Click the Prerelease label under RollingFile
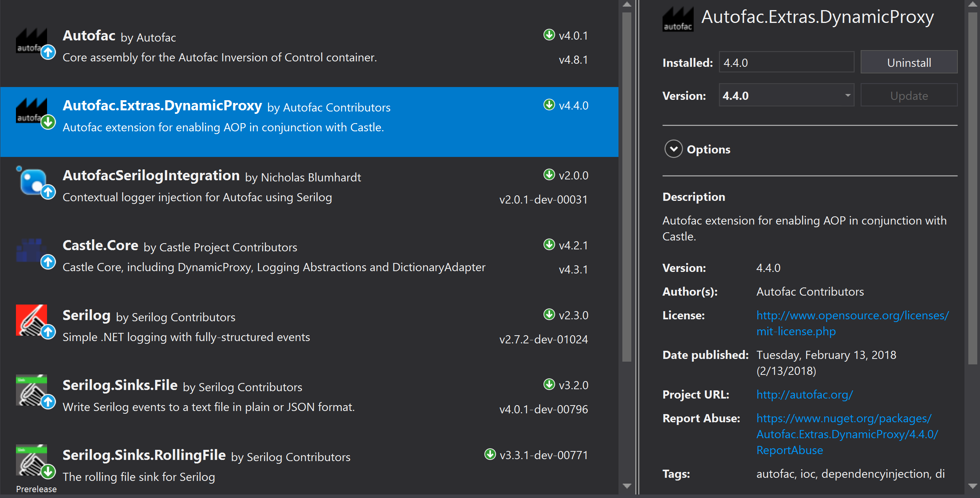 click(x=36, y=489)
